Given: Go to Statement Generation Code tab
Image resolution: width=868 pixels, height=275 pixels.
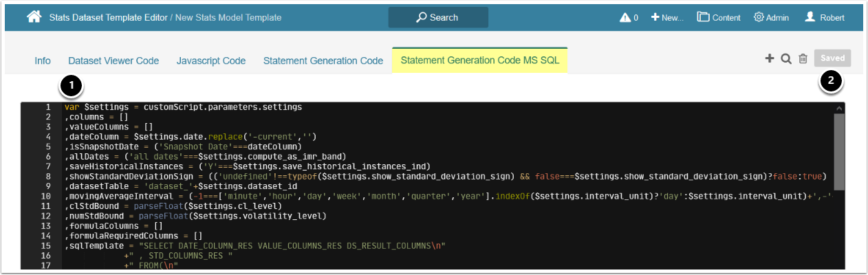Looking at the screenshot, I should pyautogui.click(x=323, y=60).
